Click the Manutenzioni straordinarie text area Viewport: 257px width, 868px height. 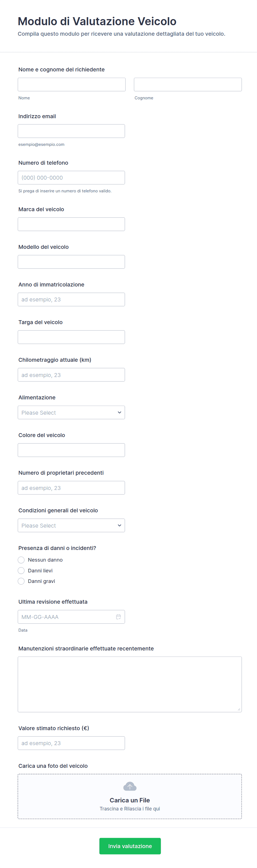130,684
